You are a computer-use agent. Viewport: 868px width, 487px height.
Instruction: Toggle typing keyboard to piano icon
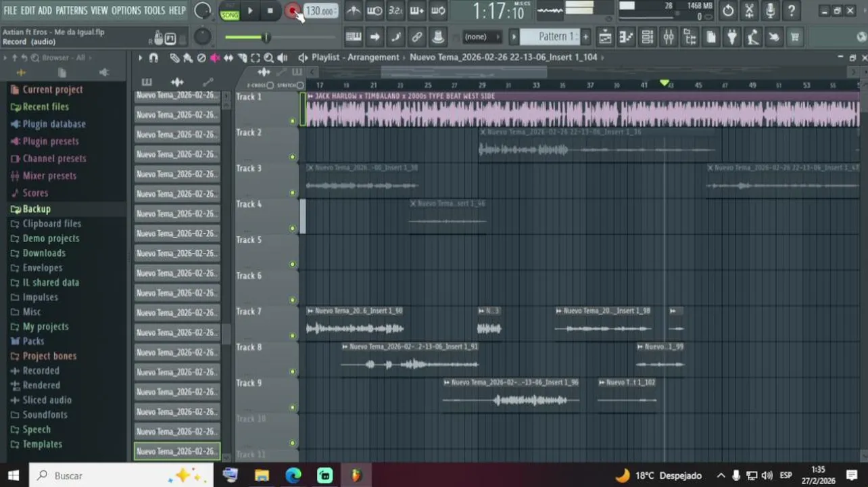(353, 37)
